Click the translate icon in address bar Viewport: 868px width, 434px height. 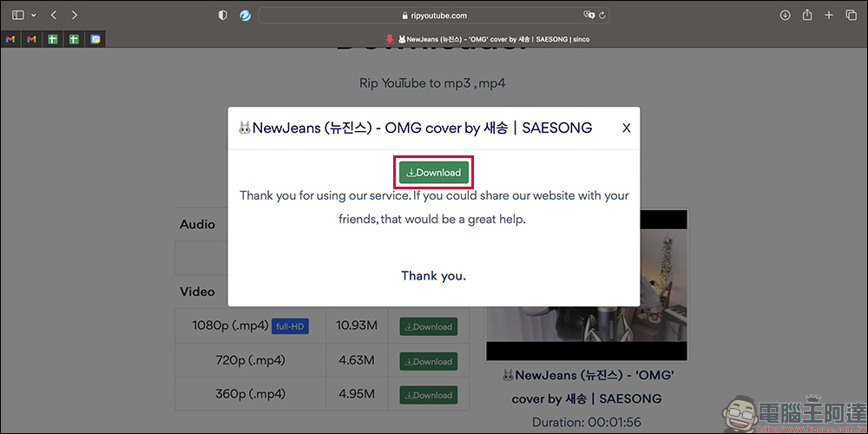(589, 16)
